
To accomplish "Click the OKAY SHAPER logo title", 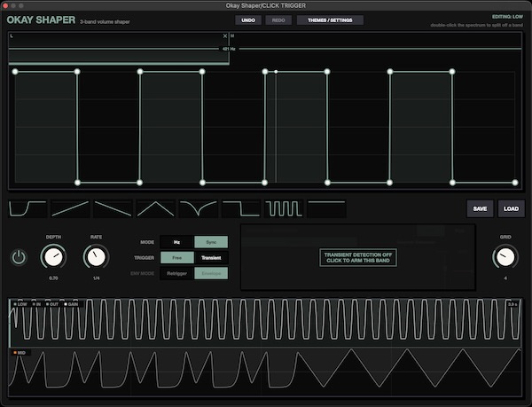I will pos(41,20).
